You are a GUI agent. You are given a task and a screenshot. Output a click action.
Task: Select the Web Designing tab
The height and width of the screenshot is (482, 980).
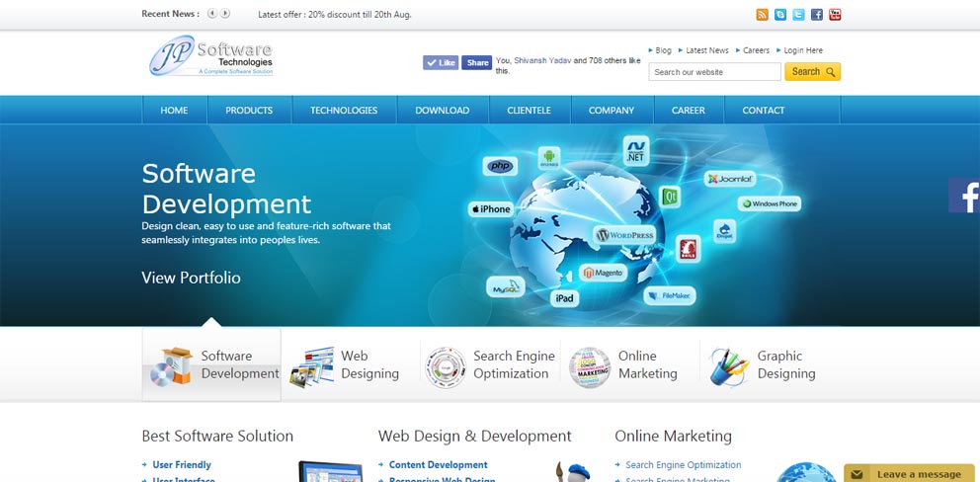(x=352, y=365)
